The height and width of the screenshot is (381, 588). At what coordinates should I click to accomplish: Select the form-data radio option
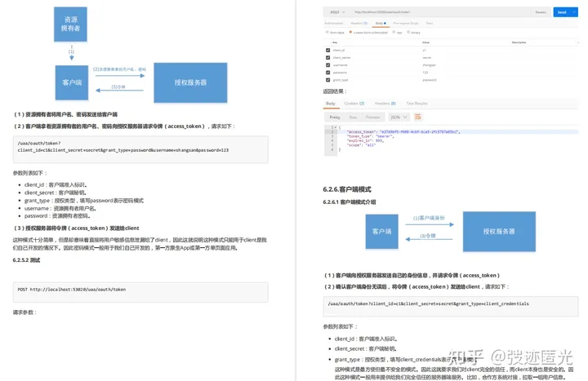tap(327, 33)
